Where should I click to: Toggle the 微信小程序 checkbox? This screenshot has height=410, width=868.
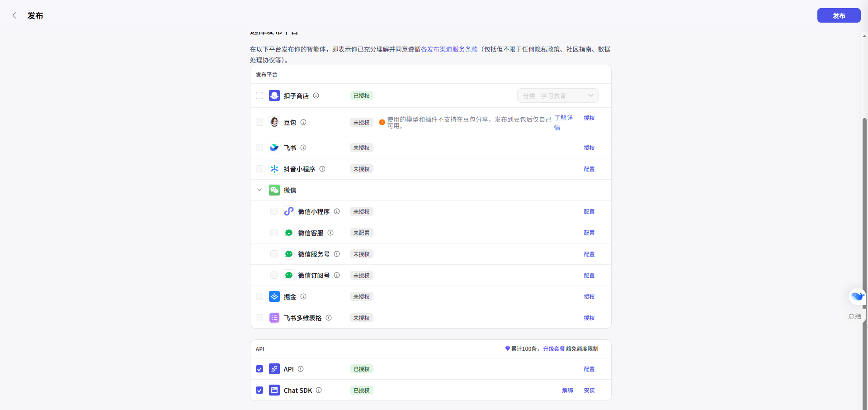coord(274,211)
